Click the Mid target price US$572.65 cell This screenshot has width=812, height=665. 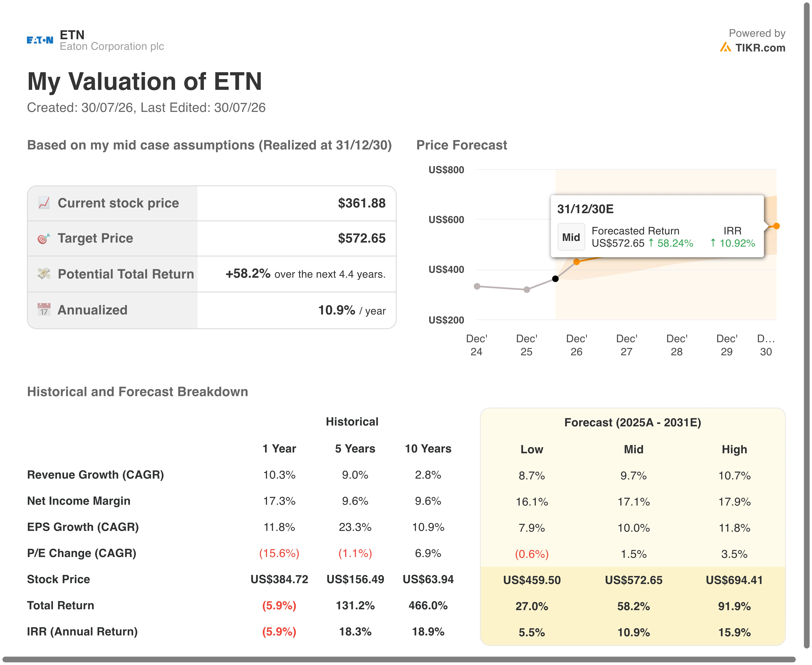(x=634, y=580)
